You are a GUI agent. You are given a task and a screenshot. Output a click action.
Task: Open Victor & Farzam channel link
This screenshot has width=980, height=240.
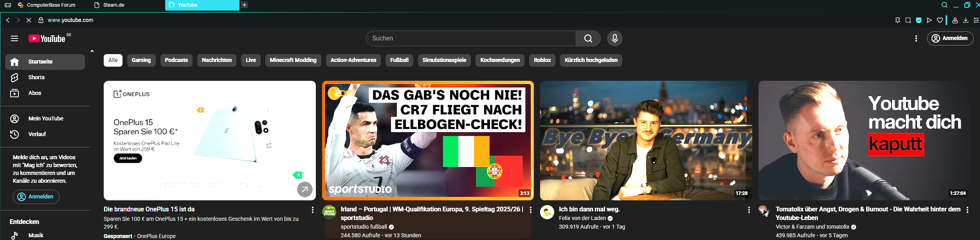812,227
